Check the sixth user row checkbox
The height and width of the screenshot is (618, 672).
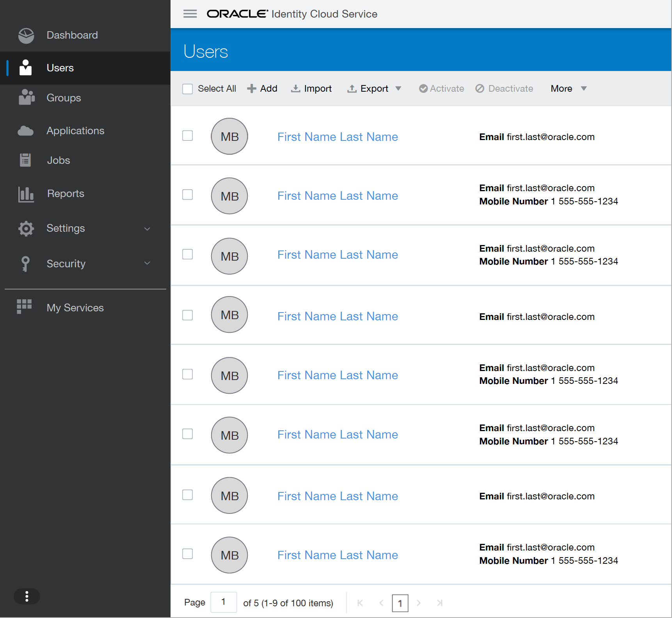point(188,434)
